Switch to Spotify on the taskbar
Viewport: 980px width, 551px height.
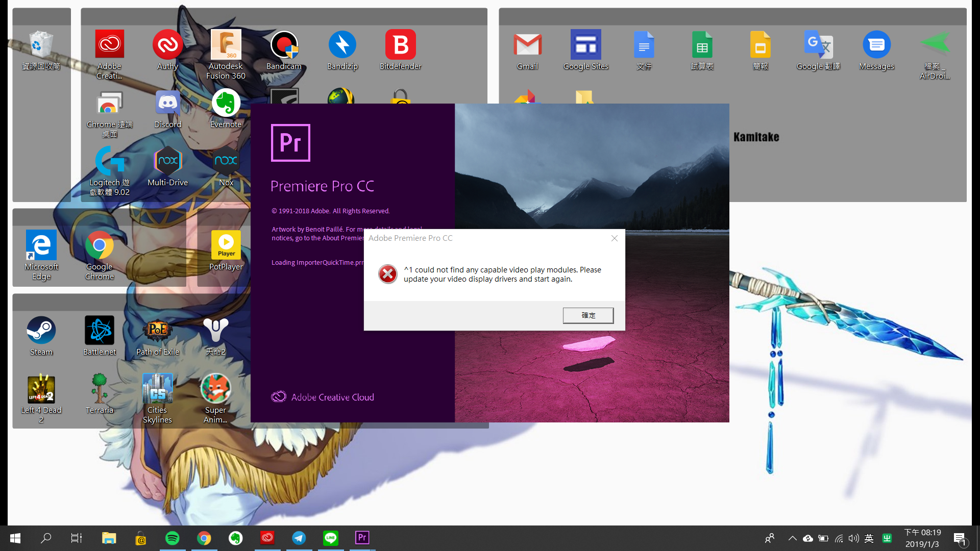(x=173, y=538)
